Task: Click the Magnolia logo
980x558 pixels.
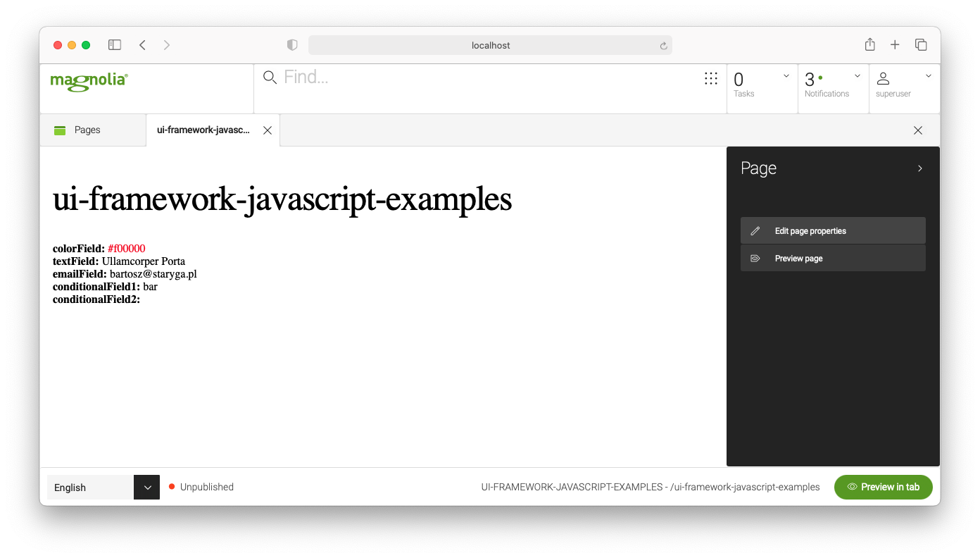Action: click(88, 82)
